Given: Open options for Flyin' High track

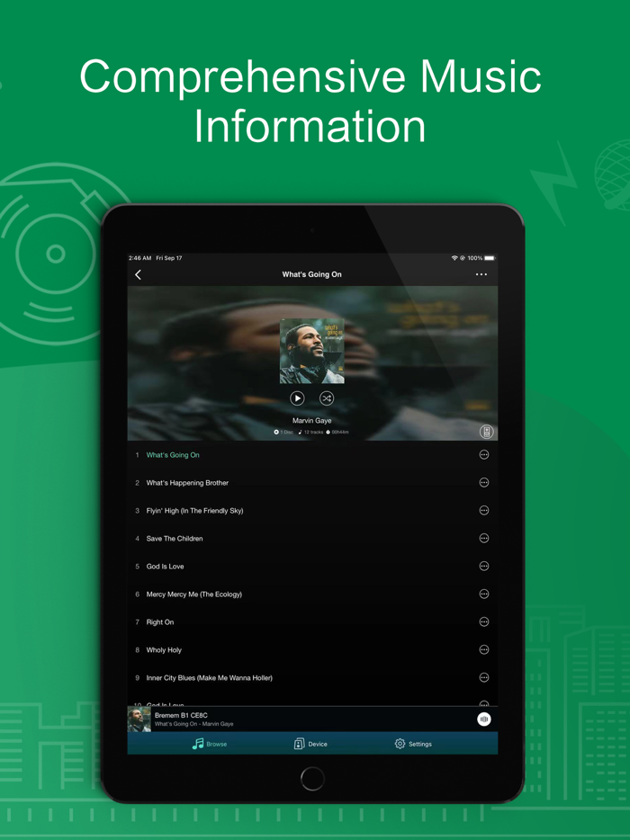Looking at the screenshot, I should point(483,511).
